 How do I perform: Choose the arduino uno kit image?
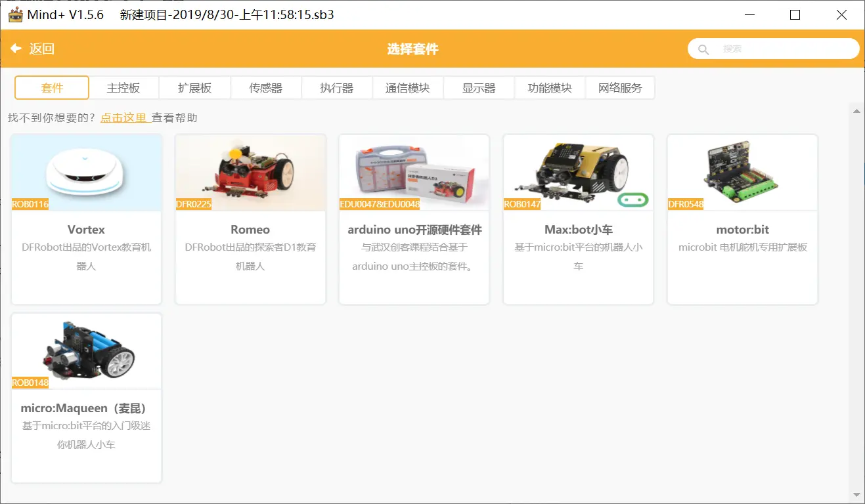click(414, 173)
